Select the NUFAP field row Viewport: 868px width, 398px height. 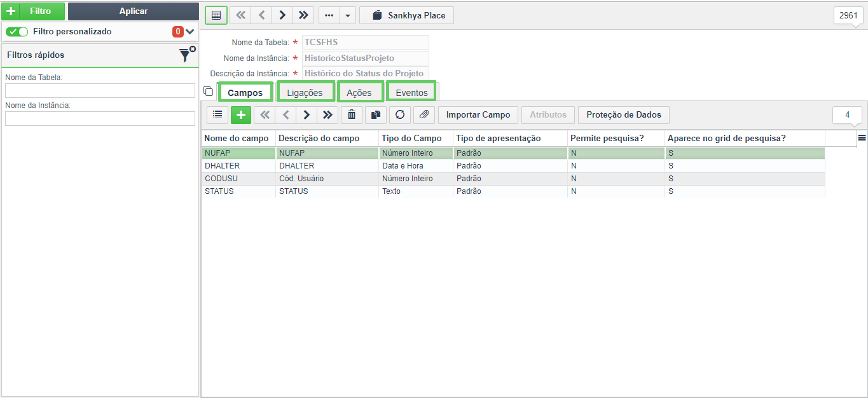point(513,153)
